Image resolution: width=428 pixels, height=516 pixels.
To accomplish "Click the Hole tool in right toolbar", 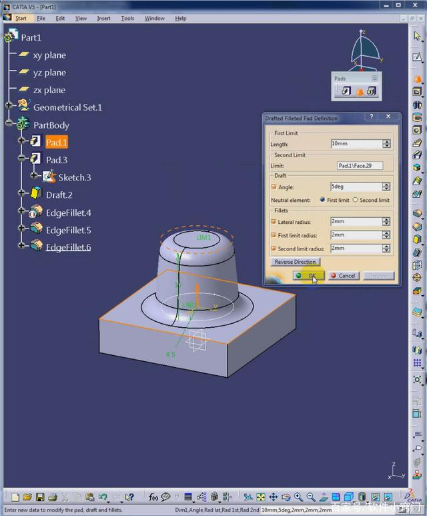I will pyautogui.click(x=417, y=130).
